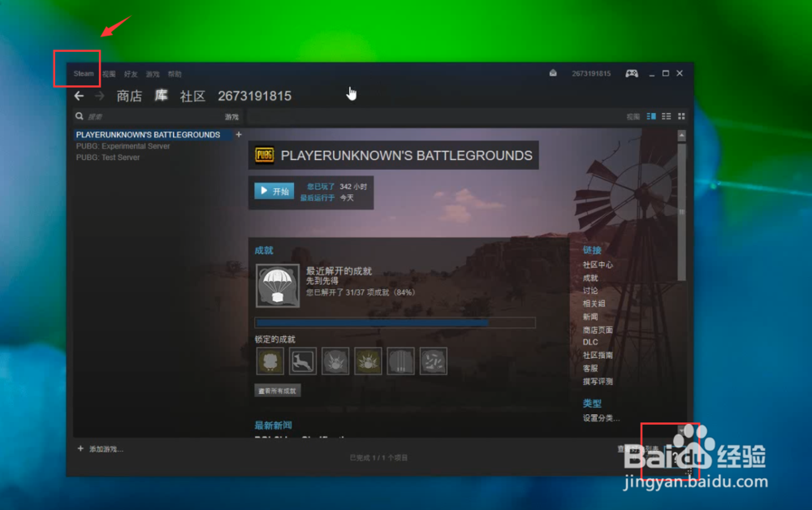The width and height of the screenshot is (812, 510).
Task: Open the 2673191815 profile tab
Action: coord(254,96)
